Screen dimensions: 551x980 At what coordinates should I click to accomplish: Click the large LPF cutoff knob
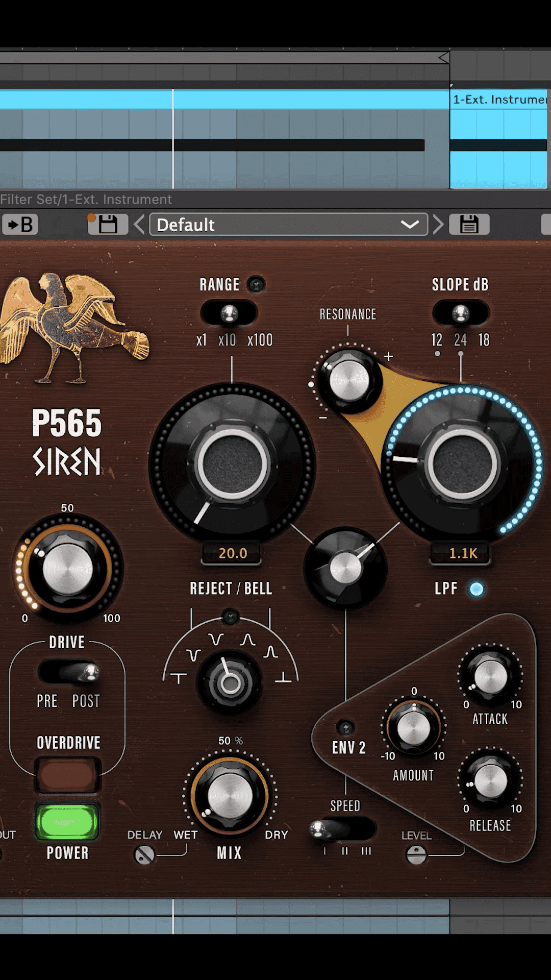tap(463, 464)
